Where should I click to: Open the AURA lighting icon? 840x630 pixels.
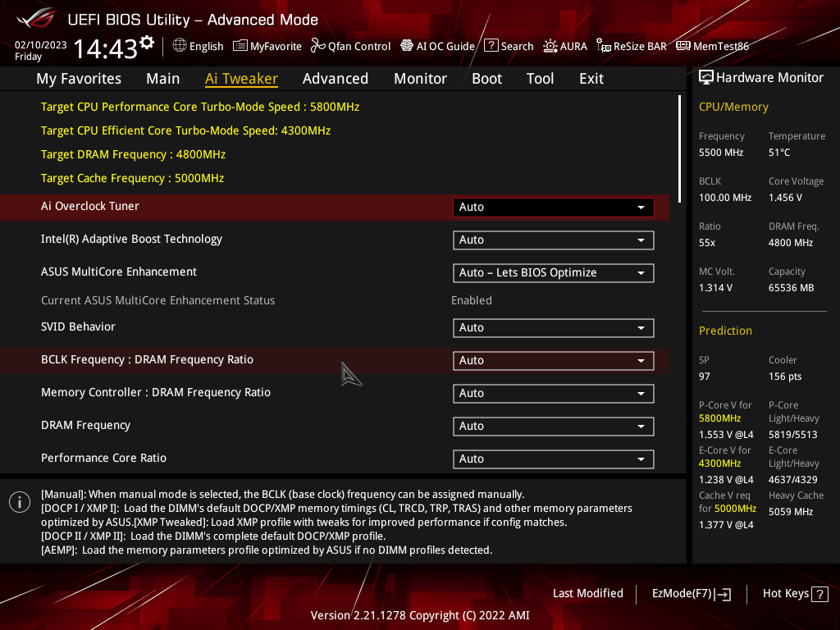pyautogui.click(x=550, y=46)
